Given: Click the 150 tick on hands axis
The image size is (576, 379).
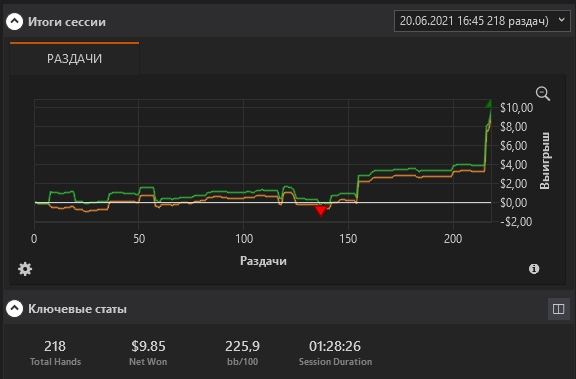Looking at the screenshot, I should click(x=348, y=239).
